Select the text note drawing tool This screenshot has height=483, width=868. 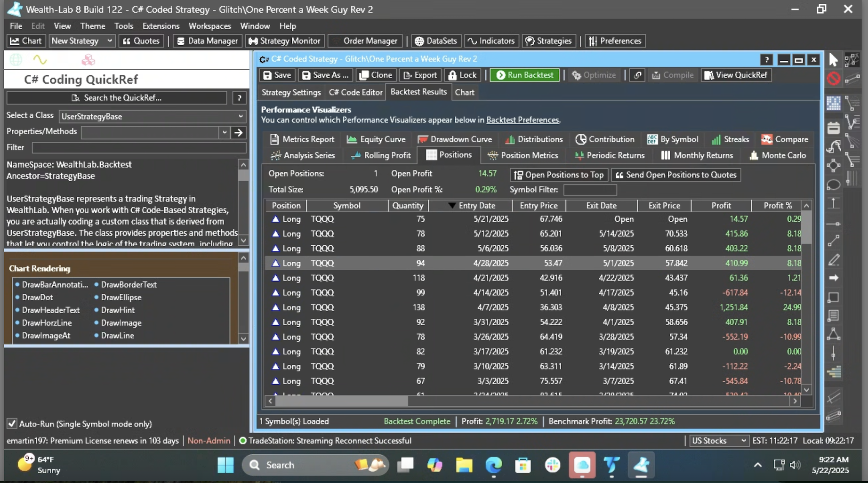click(x=833, y=315)
